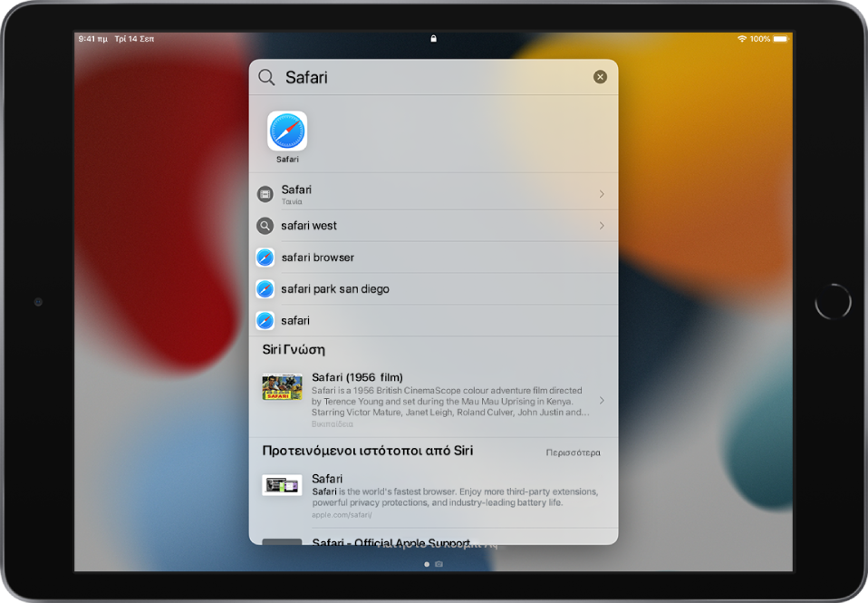
Task: Open Safari (1956 film) Siri Knowledge result
Action: pos(433,400)
